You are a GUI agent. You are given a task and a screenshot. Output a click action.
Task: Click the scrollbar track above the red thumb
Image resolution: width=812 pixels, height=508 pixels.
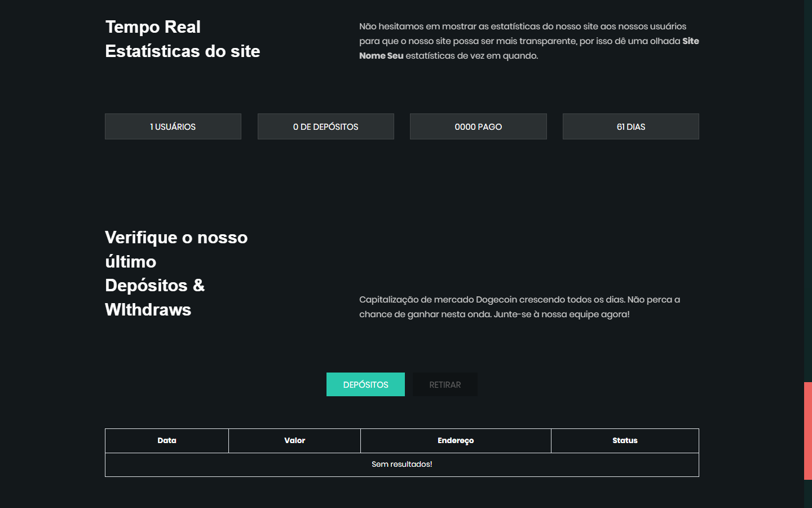tap(807, 192)
